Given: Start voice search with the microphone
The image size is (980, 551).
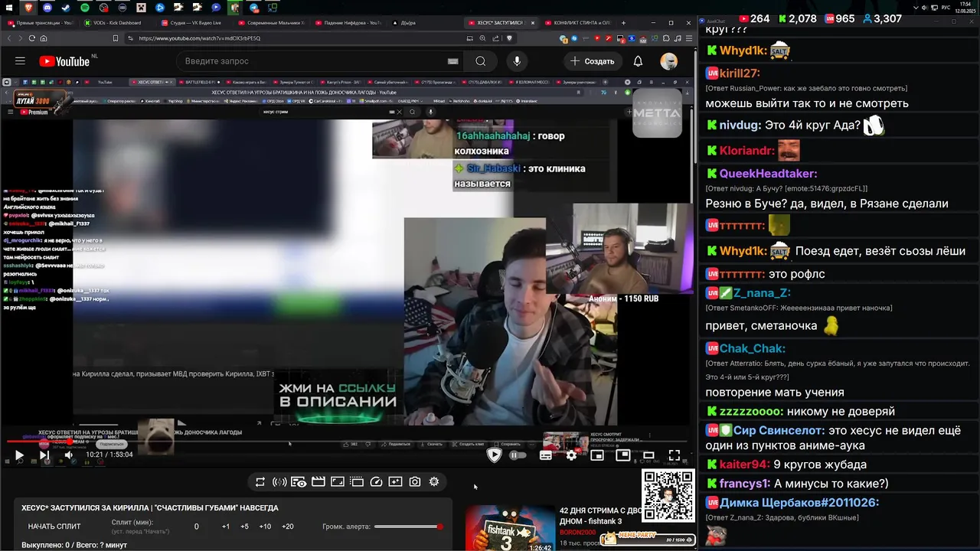Looking at the screenshot, I should (517, 61).
